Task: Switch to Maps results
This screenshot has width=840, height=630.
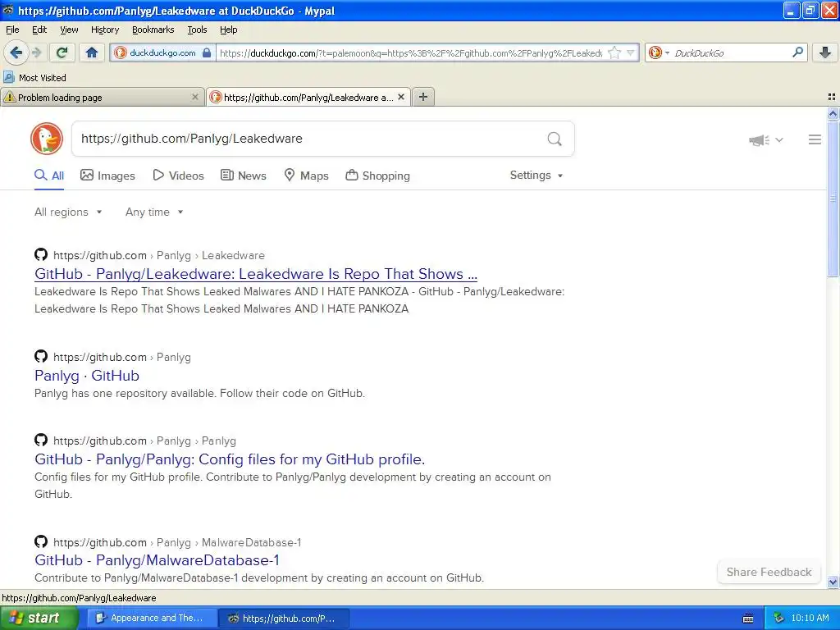Action: (307, 176)
